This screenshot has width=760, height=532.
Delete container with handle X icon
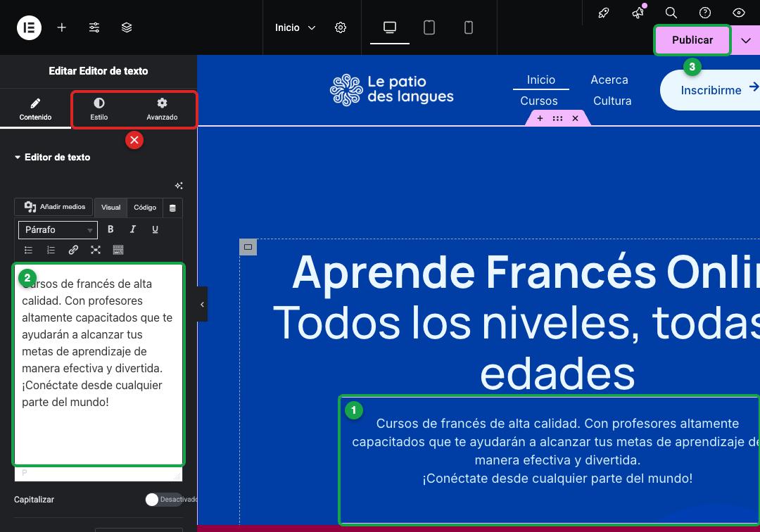[x=575, y=118]
